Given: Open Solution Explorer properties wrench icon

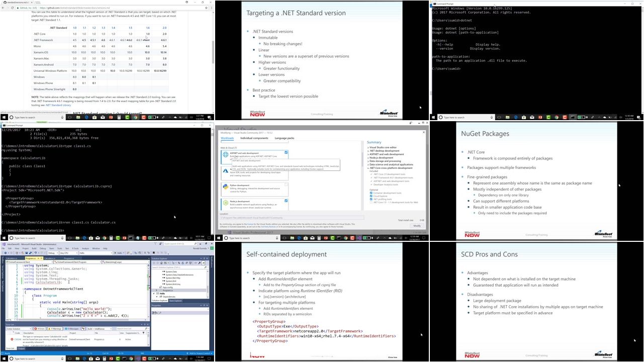Looking at the screenshot, I should 199,263.
